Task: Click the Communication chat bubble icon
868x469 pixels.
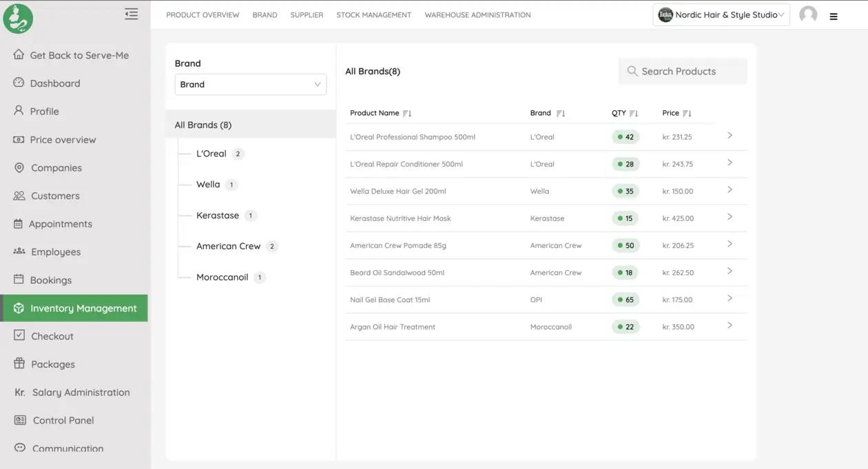Action: click(19, 448)
